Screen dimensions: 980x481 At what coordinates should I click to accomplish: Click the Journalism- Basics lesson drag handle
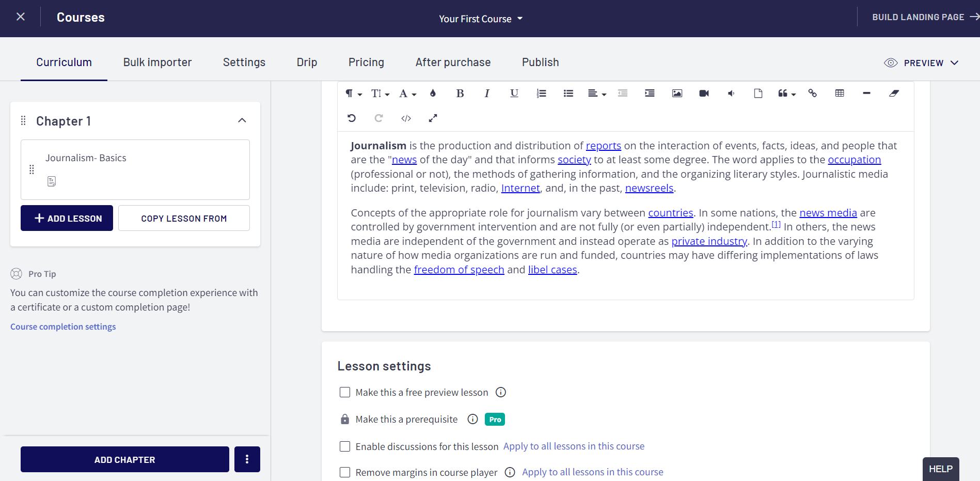31,169
